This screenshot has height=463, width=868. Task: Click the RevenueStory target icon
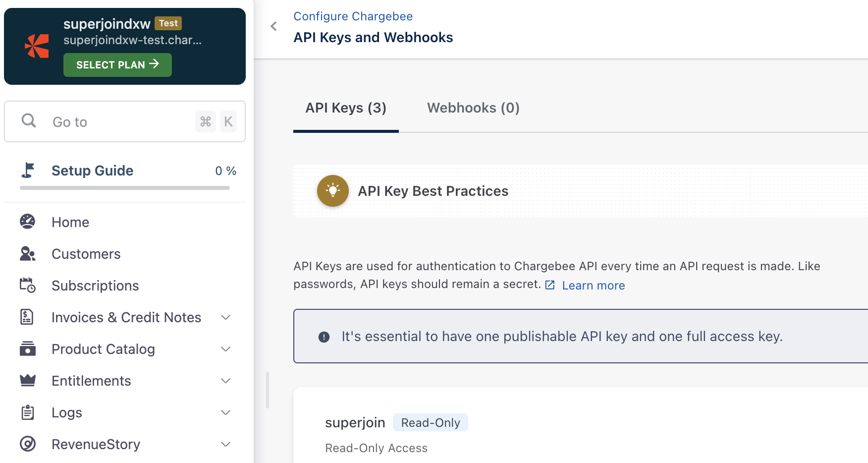tap(28, 444)
